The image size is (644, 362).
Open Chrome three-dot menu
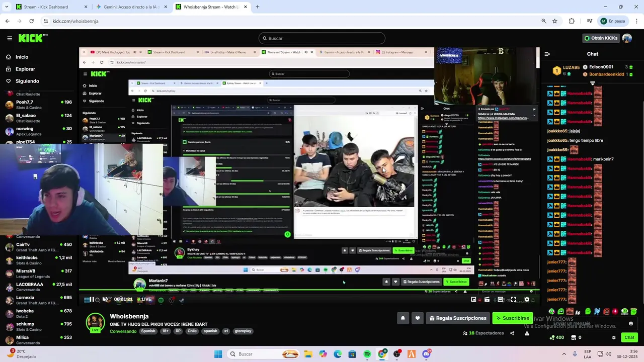636,21
